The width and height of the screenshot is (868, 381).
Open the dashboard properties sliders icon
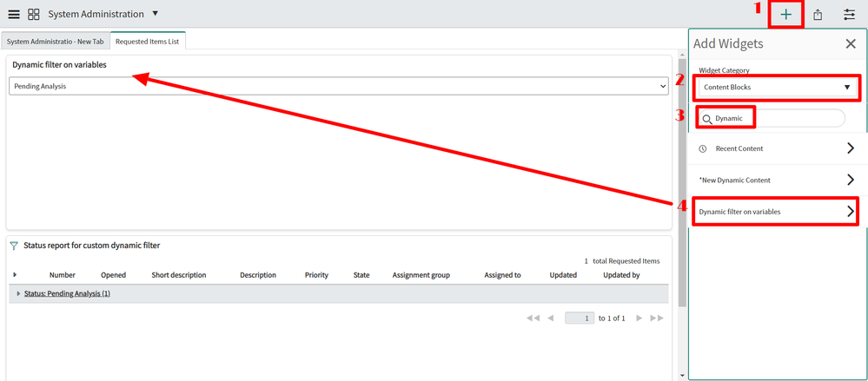point(849,15)
